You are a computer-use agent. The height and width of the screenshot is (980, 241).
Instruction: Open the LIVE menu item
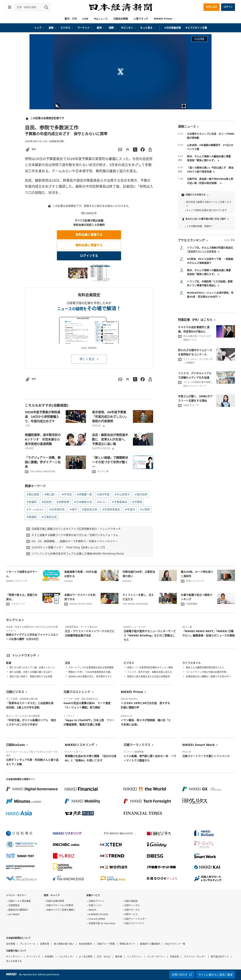coord(86,19)
